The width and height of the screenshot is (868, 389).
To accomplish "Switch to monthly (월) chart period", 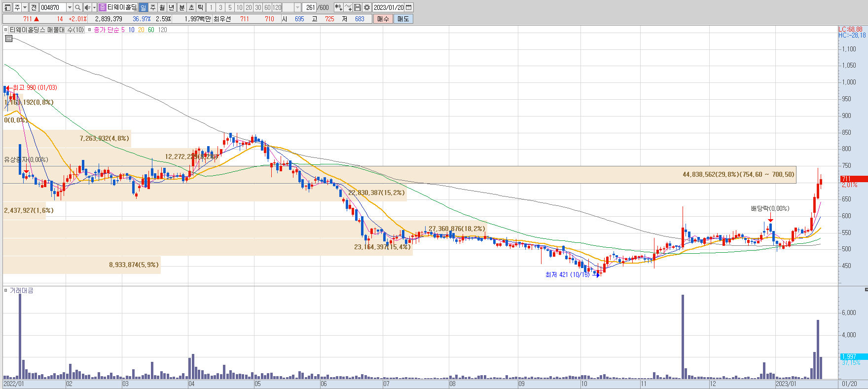I will [162, 7].
